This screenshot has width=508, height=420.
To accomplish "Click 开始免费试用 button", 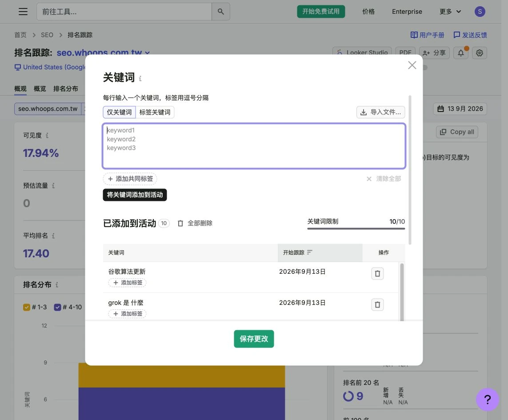I will pos(321,12).
